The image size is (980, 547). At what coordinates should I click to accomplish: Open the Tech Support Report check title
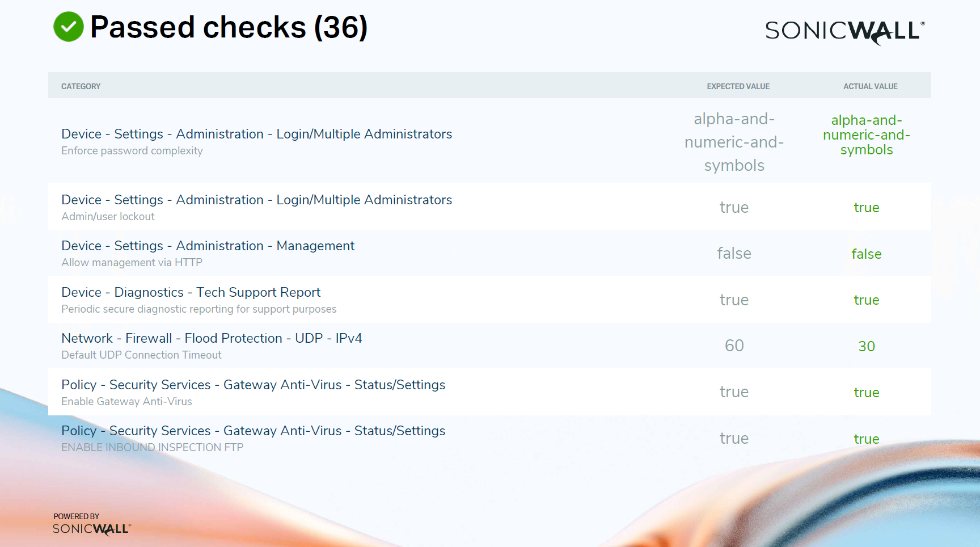191,292
